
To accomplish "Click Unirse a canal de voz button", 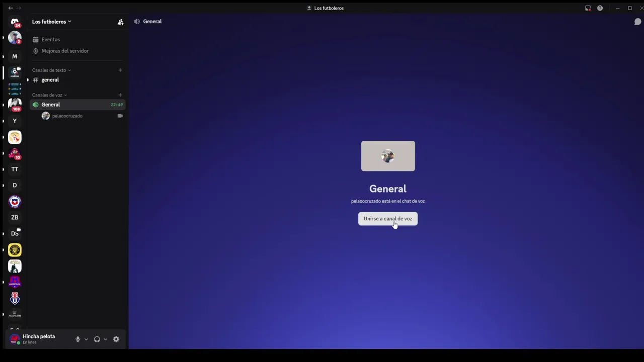I will (x=388, y=219).
